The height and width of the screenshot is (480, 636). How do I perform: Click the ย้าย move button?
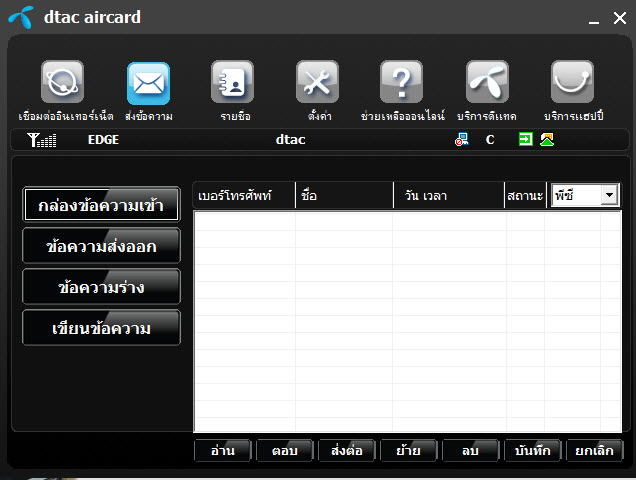408,451
